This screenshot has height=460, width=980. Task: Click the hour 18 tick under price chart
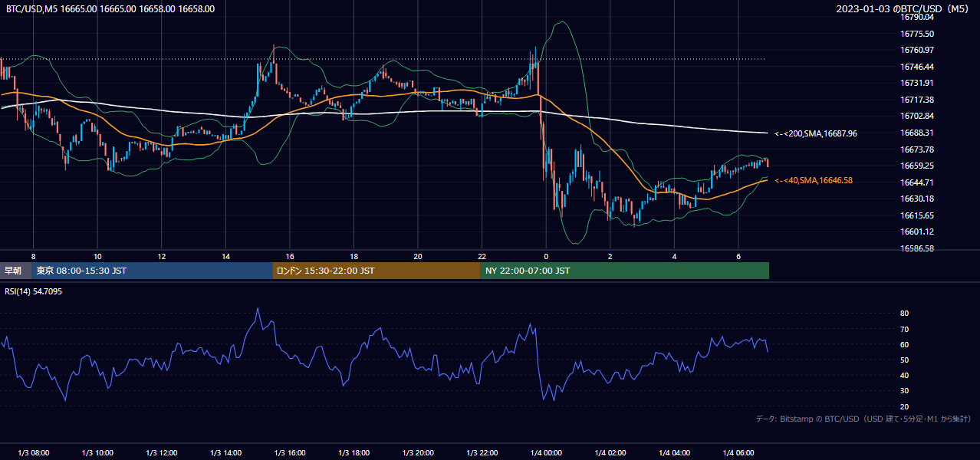[x=354, y=256]
